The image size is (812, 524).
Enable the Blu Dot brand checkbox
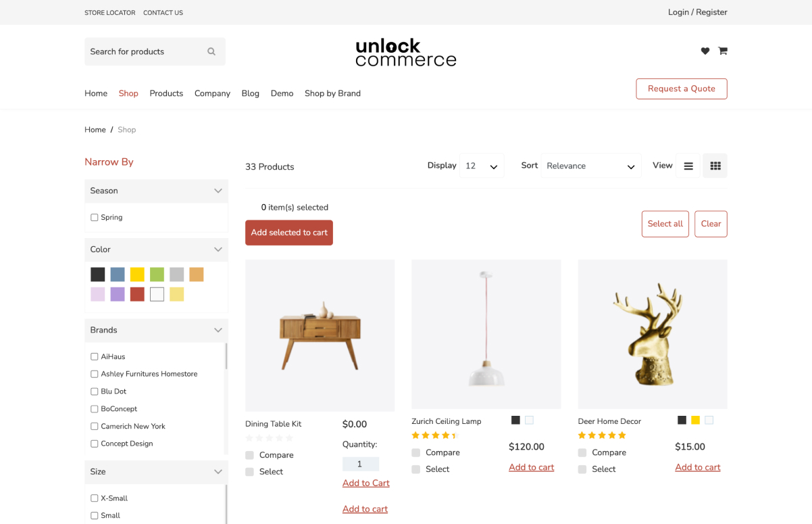pyautogui.click(x=95, y=391)
